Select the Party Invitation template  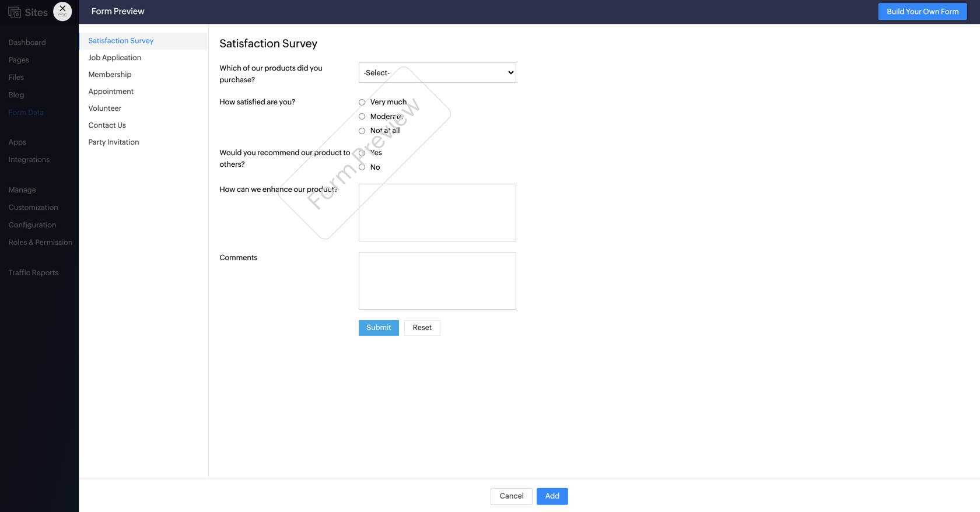pyautogui.click(x=113, y=142)
